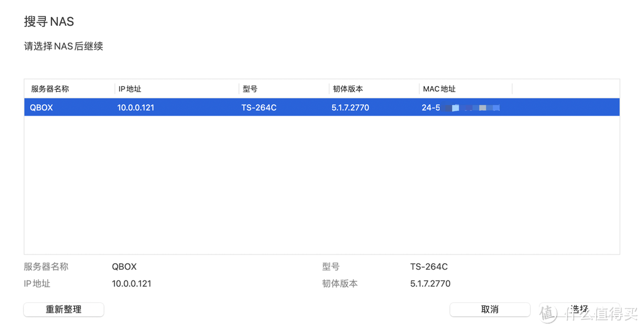Click QBOX value in details below list
Image resolution: width=644 pixels, height=330 pixels.
(x=124, y=267)
